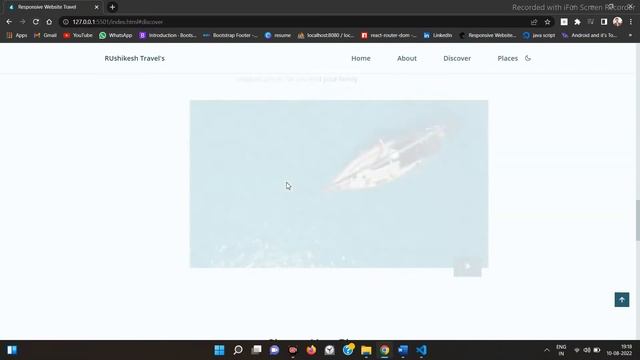The height and width of the screenshot is (360, 640).
Task: Open the react-router-dom bookmark
Action: [389, 36]
